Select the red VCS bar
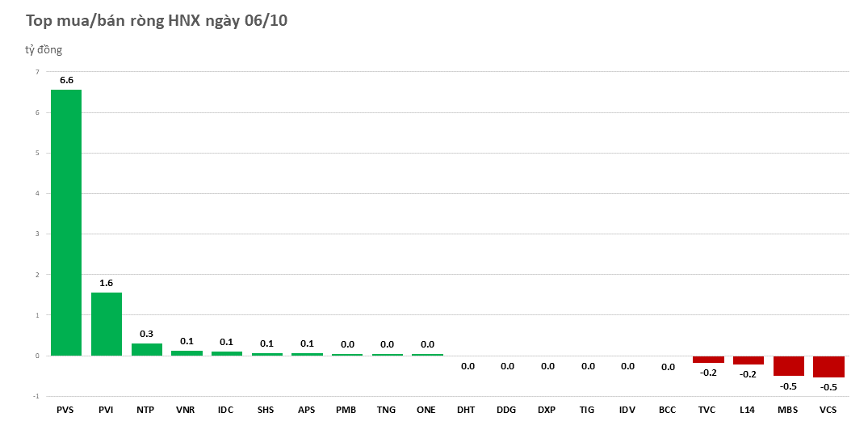This screenshot has width=868, height=434. coord(828,366)
